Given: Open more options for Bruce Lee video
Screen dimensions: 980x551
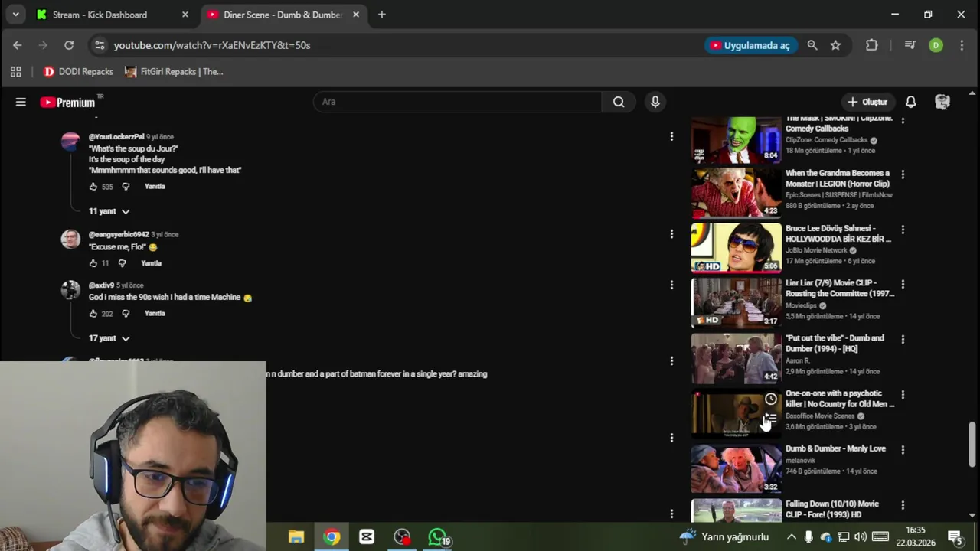Looking at the screenshot, I should coord(903,230).
